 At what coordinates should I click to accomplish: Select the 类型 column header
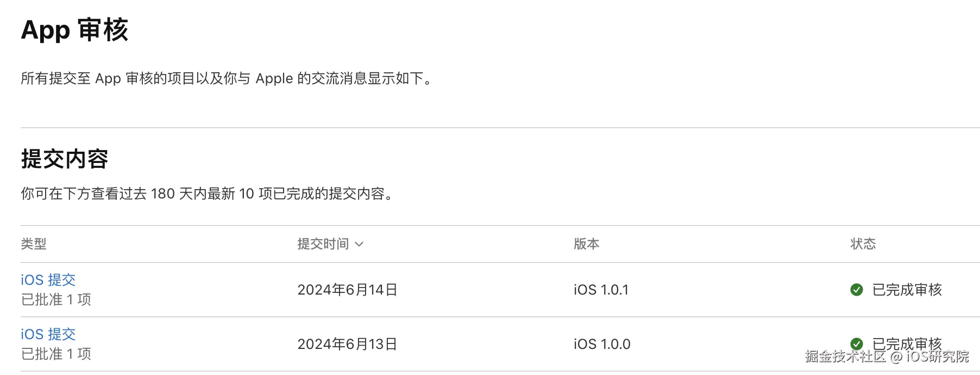click(34, 245)
